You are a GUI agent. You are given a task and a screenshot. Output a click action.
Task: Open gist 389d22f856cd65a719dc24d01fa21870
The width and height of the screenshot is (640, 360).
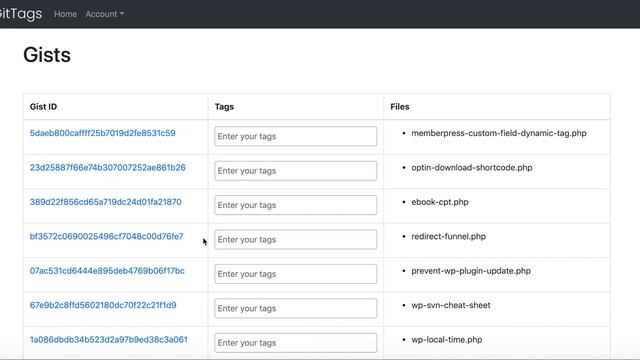coord(105,202)
